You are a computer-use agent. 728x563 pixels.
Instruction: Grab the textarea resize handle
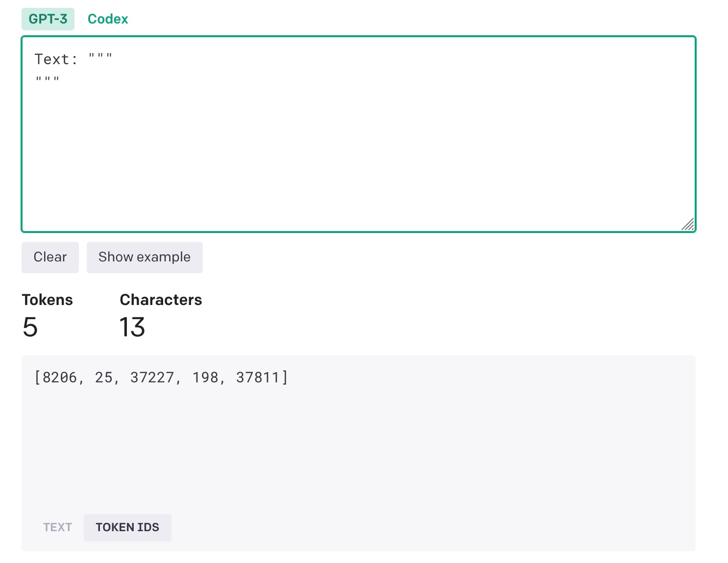(688, 224)
